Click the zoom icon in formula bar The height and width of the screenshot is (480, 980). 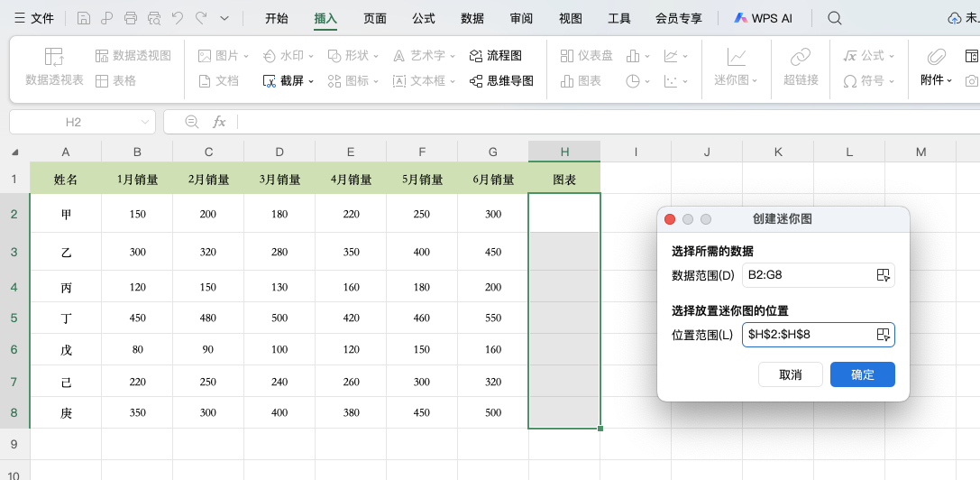(x=192, y=122)
